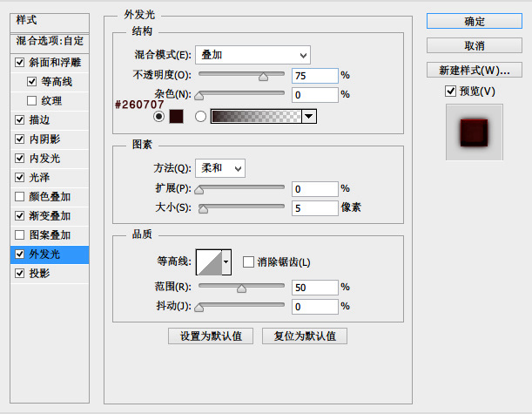
Task: Enable 颜色叠加 checkbox
Action: (20, 197)
